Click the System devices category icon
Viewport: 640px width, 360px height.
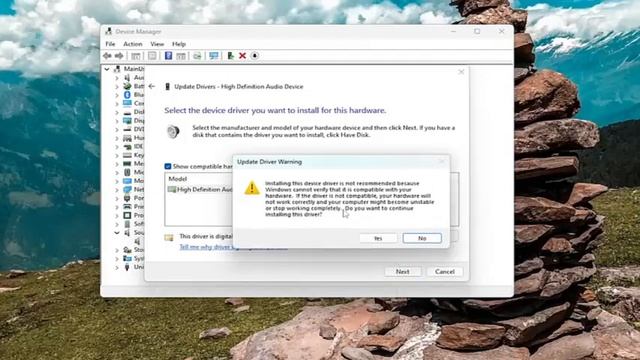(x=127, y=258)
